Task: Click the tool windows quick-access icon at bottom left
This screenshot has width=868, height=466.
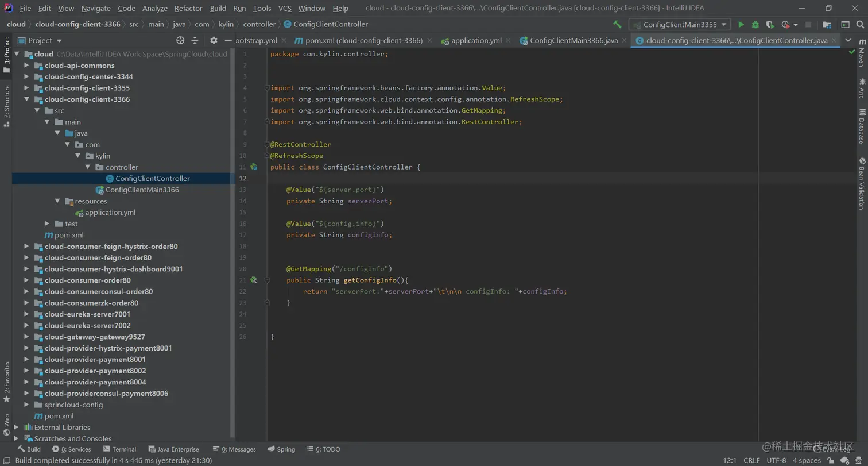Action: point(6,460)
